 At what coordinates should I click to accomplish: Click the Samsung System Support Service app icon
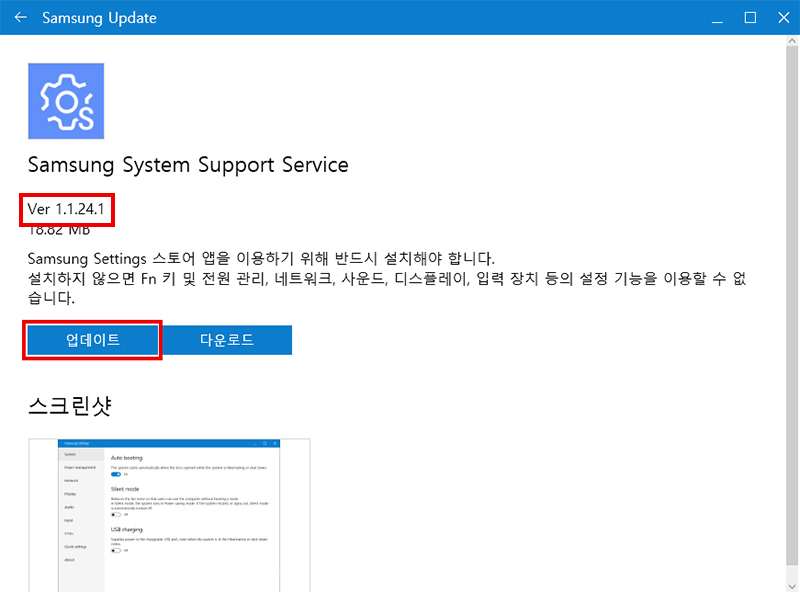tap(66, 101)
